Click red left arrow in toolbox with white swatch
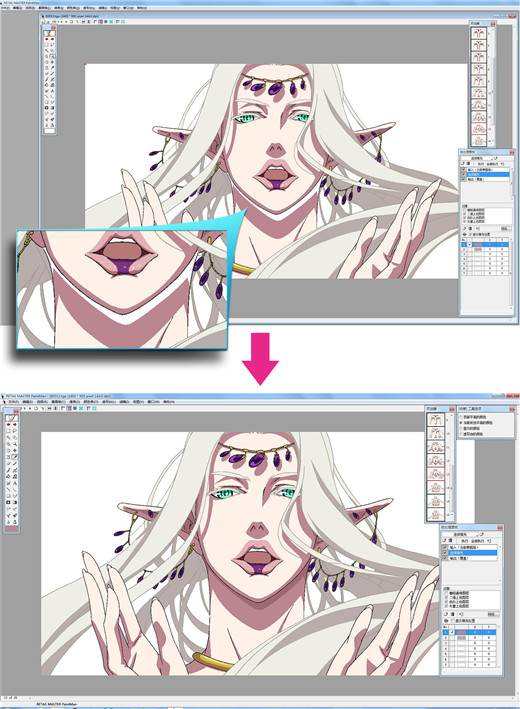 [x=47, y=39]
